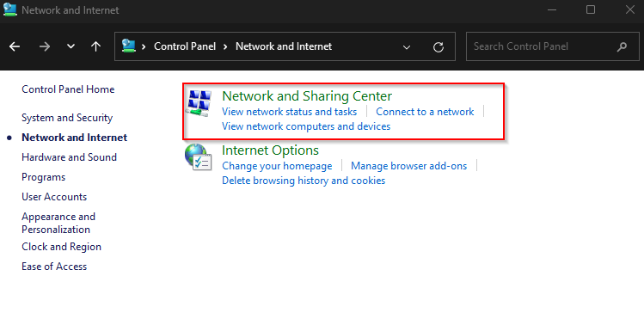
Task: Go back with the left arrow
Action: coord(15,46)
